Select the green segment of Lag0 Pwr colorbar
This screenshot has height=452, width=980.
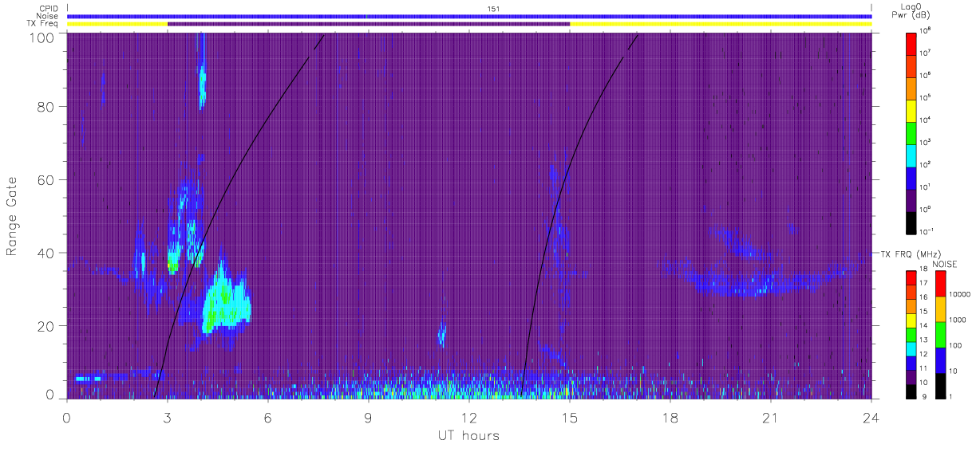[x=911, y=132]
